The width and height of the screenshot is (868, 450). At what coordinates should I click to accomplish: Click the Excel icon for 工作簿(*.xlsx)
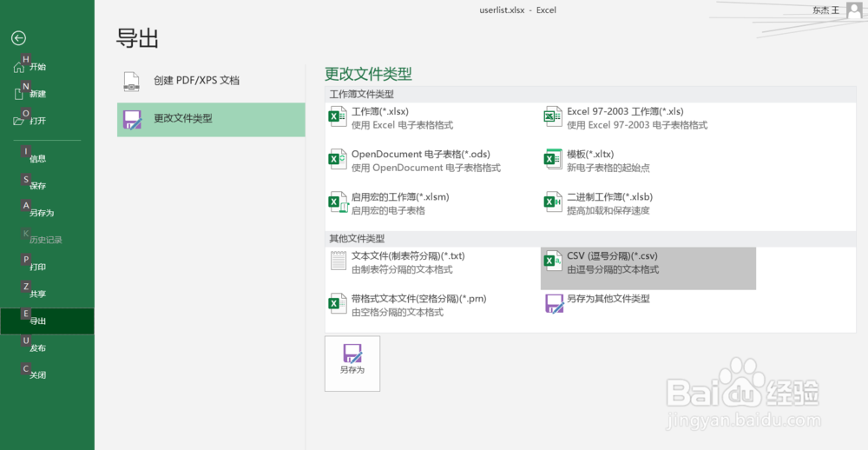(338, 117)
